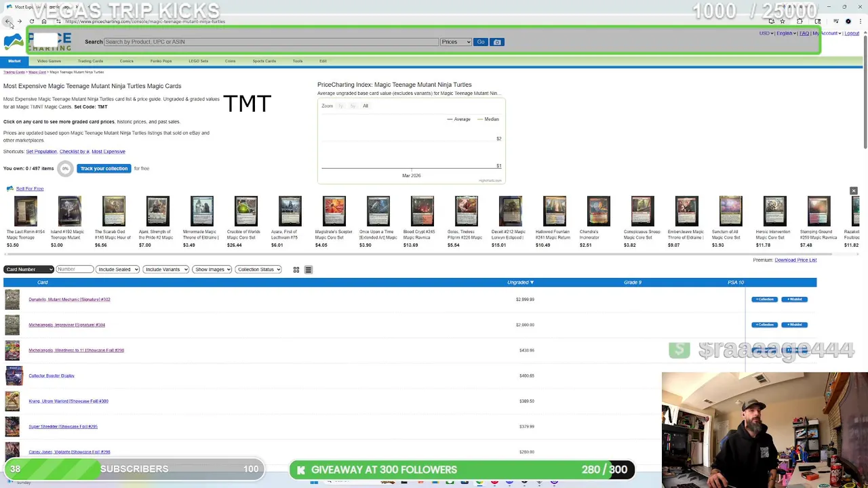Image resolution: width=868 pixels, height=488 pixels.
Task: Open the FAQ link
Action: coord(804,33)
